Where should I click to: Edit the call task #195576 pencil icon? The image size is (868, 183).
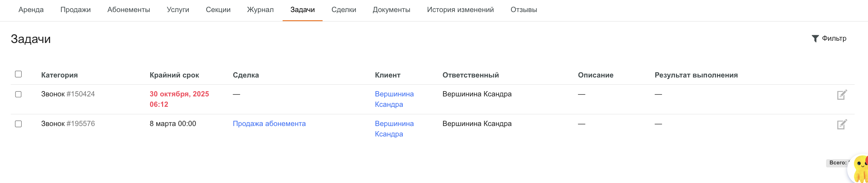[841, 125]
